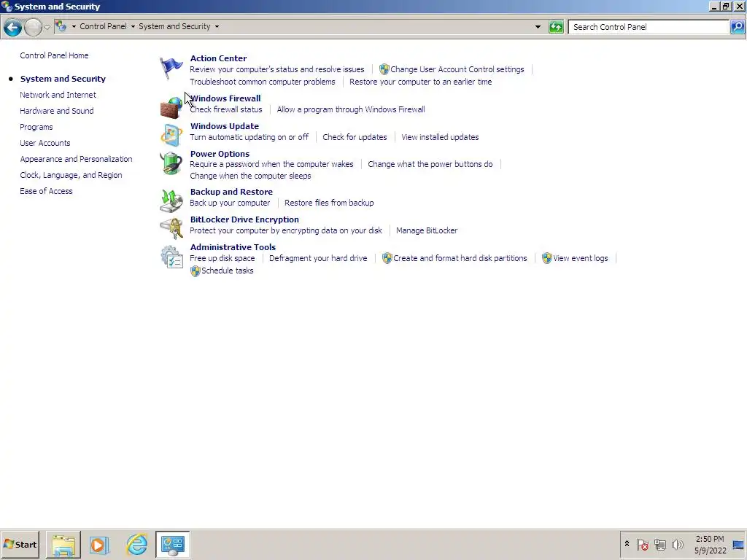Screen dimensions: 747x560
Task: Open Windows Explorer from the taskbar
Action: 63,544
